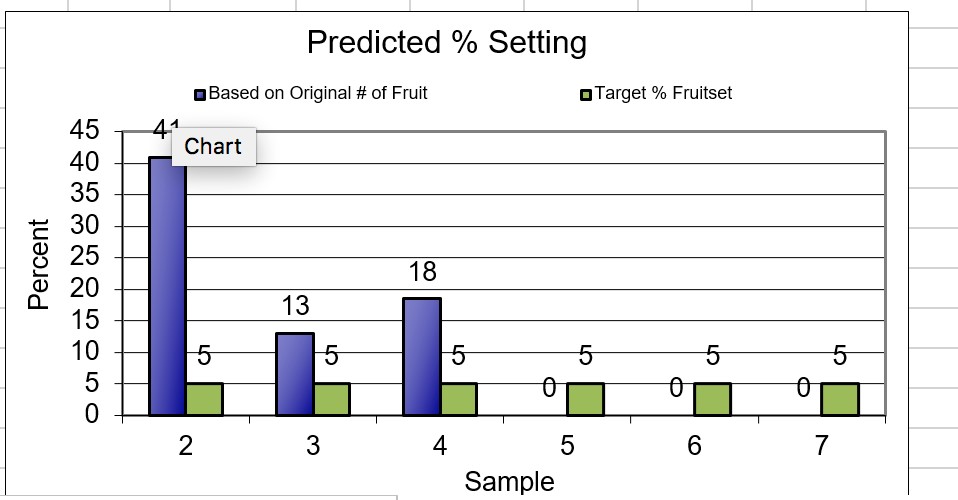Click the blue bar for sample 4
This screenshot has width=958, height=500.
pyautogui.click(x=421, y=355)
